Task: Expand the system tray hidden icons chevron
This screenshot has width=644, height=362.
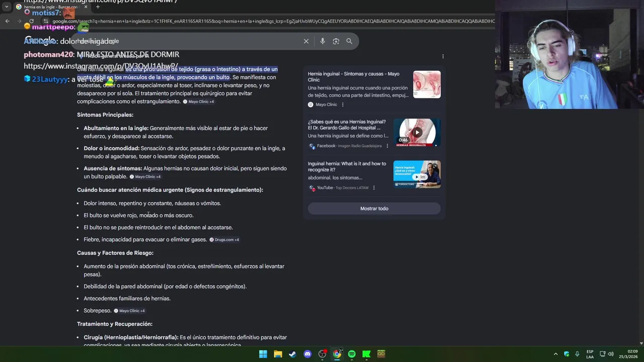Action: coord(555,354)
